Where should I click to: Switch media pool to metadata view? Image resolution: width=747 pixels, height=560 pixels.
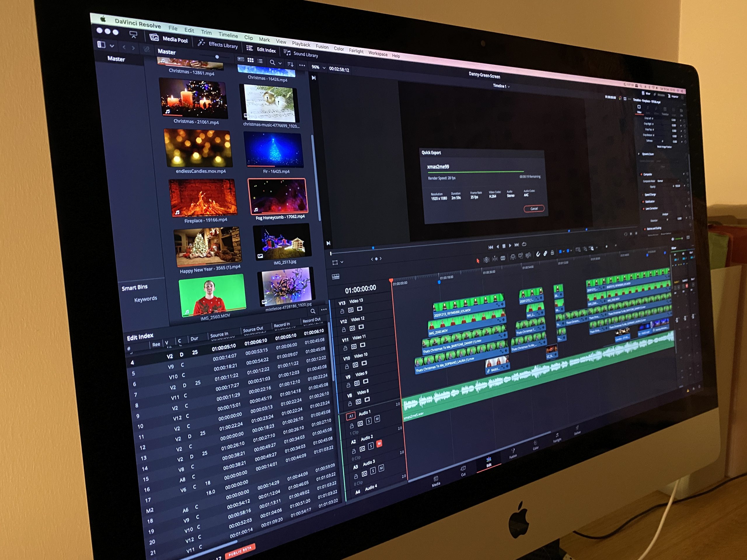(241, 59)
